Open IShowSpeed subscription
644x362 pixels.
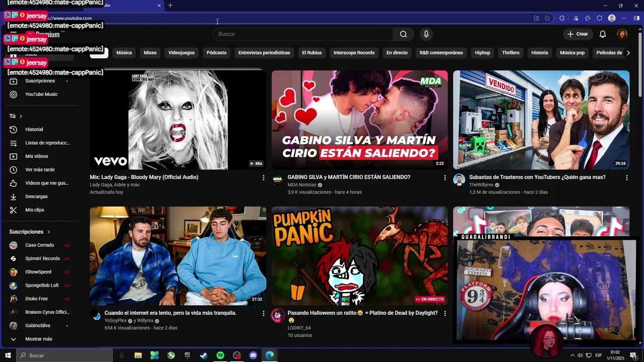point(38,272)
